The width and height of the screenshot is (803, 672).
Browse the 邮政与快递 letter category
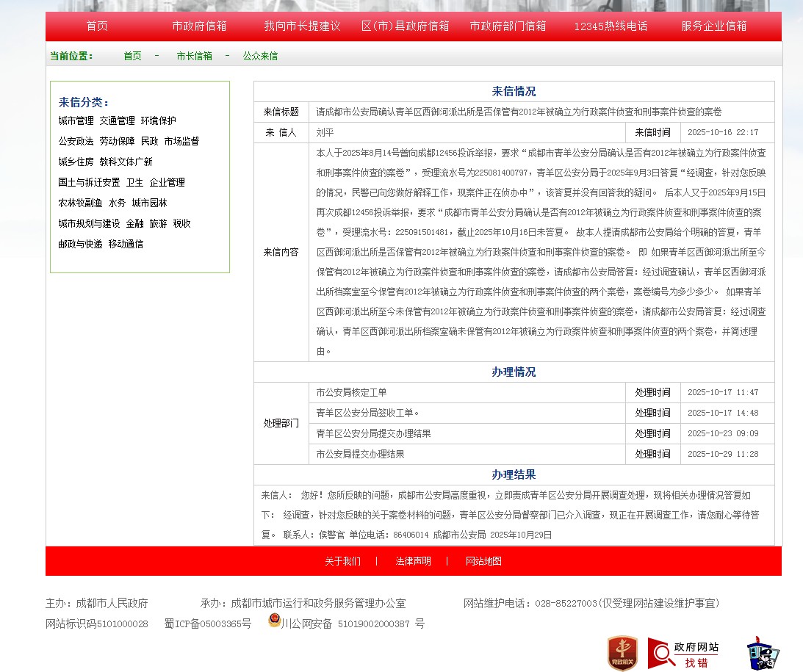click(x=80, y=244)
